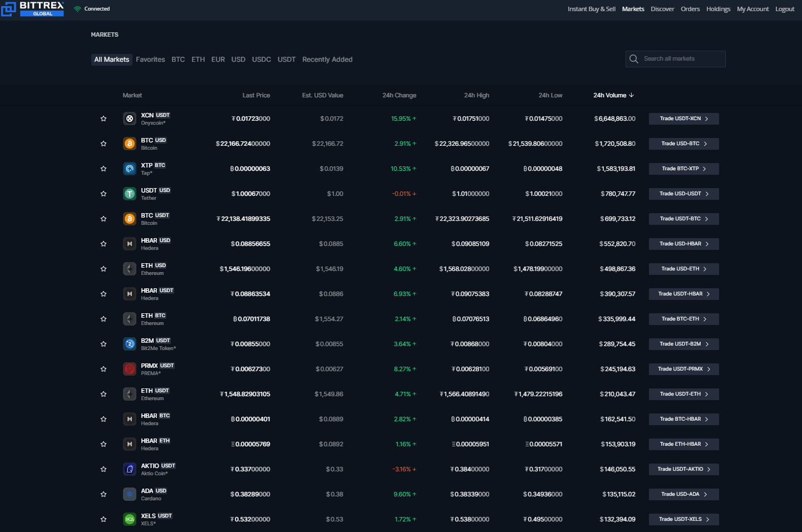The width and height of the screenshot is (802, 532).
Task: Click the search magnifier icon
Action: (633, 59)
